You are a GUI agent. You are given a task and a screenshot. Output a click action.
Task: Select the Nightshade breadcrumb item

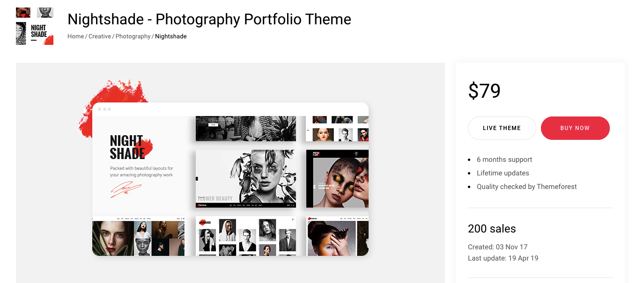click(x=171, y=36)
